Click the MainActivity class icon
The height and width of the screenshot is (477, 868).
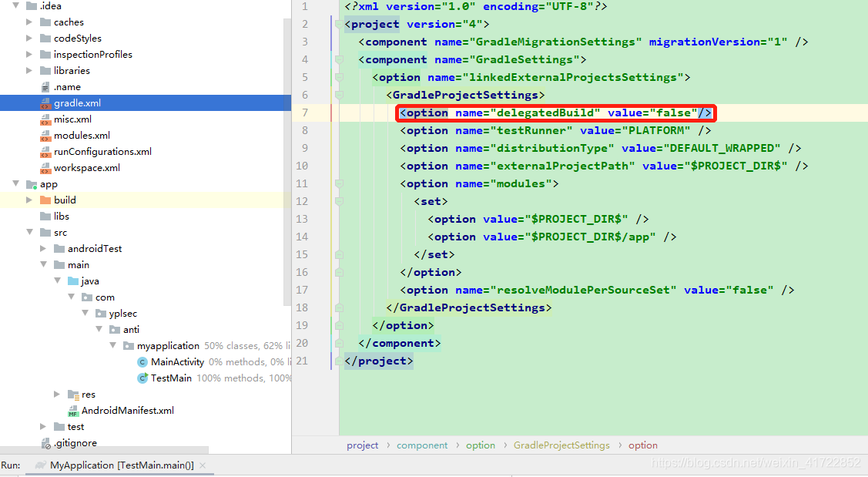click(x=142, y=361)
